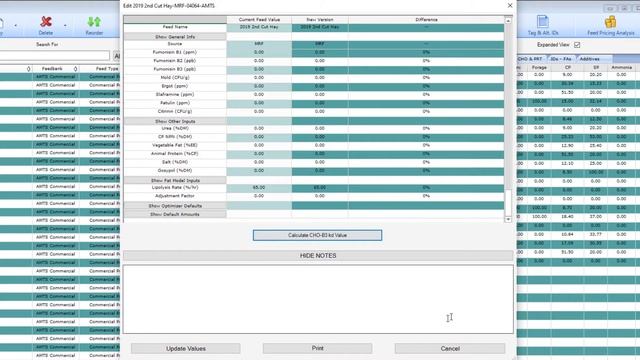Collapse the Show Other Inputs section

pos(175,121)
